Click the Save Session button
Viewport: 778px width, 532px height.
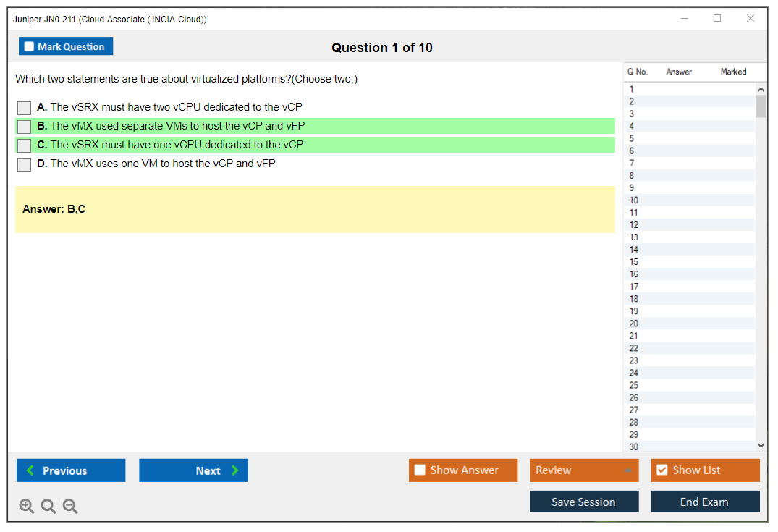[x=584, y=502]
